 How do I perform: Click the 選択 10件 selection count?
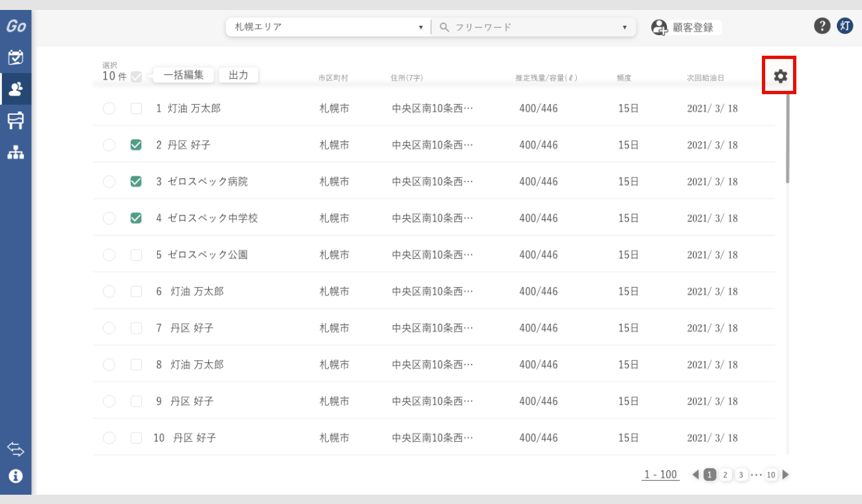click(114, 72)
